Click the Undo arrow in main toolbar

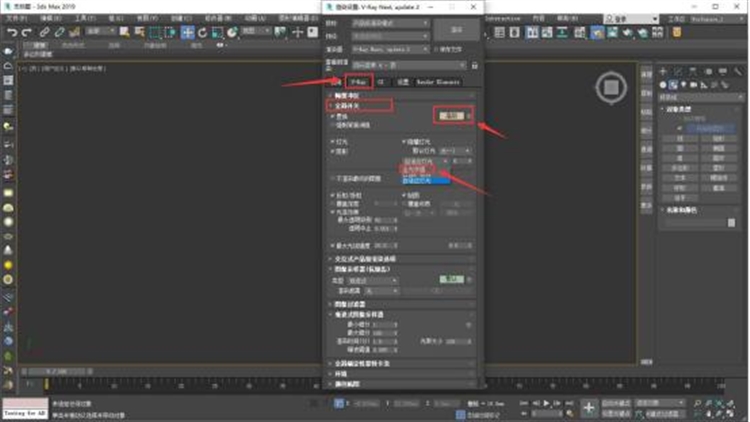click(11, 33)
